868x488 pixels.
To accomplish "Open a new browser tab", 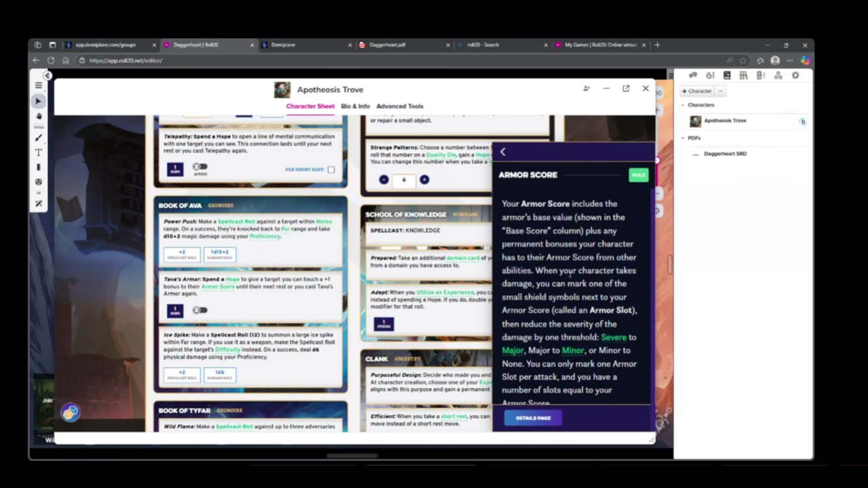I will [657, 45].
